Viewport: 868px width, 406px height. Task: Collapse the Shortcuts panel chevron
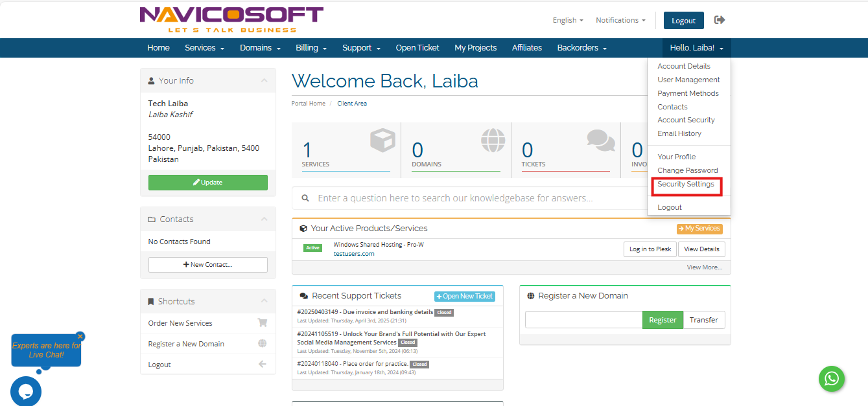point(264,301)
